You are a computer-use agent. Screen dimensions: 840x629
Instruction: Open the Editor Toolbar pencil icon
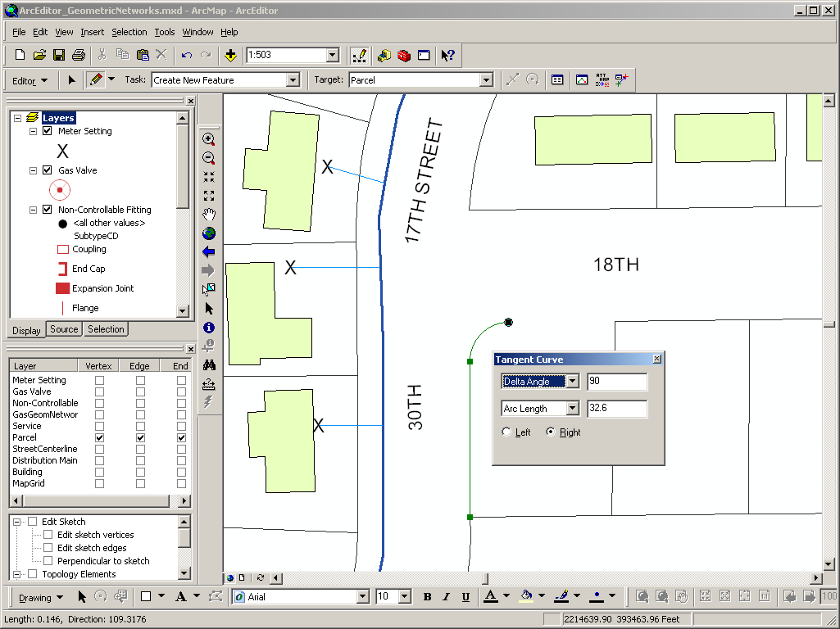(x=359, y=55)
